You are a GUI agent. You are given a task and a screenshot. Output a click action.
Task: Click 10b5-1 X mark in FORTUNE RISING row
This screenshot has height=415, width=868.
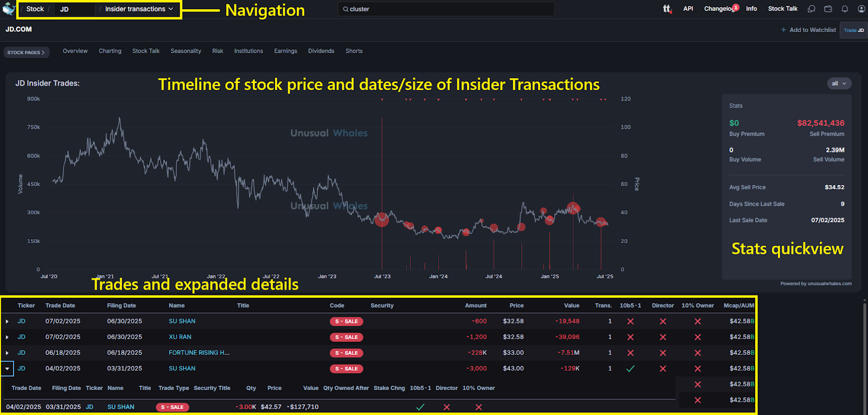(x=630, y=353)
